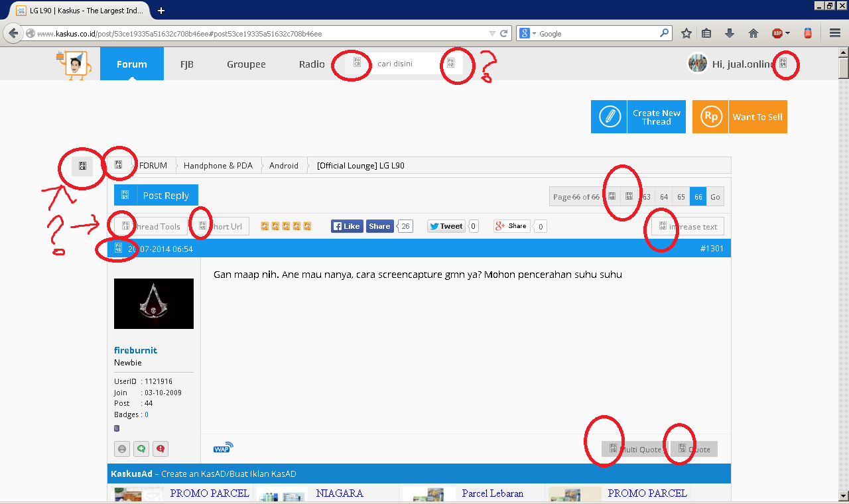Click fireburnit's Assassin's Creed avatar image

(154, 304)
